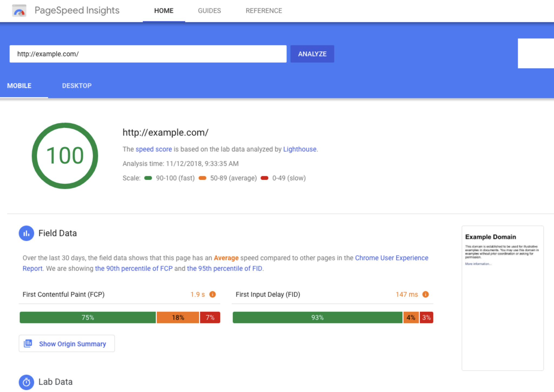Click the 100 score gauge
Image resolution: width=554 pixels, height=392 pixels.
[x=65, y=156]
